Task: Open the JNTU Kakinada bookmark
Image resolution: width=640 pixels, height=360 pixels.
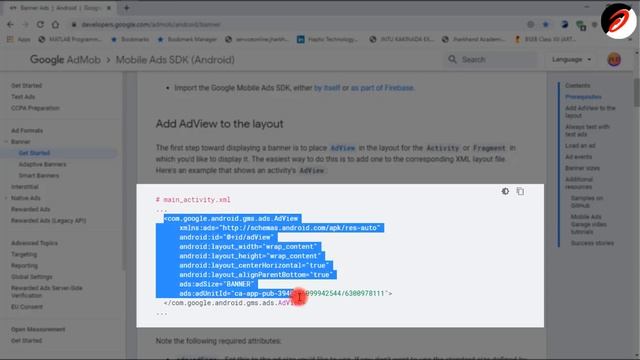Action: click(401, 39)
